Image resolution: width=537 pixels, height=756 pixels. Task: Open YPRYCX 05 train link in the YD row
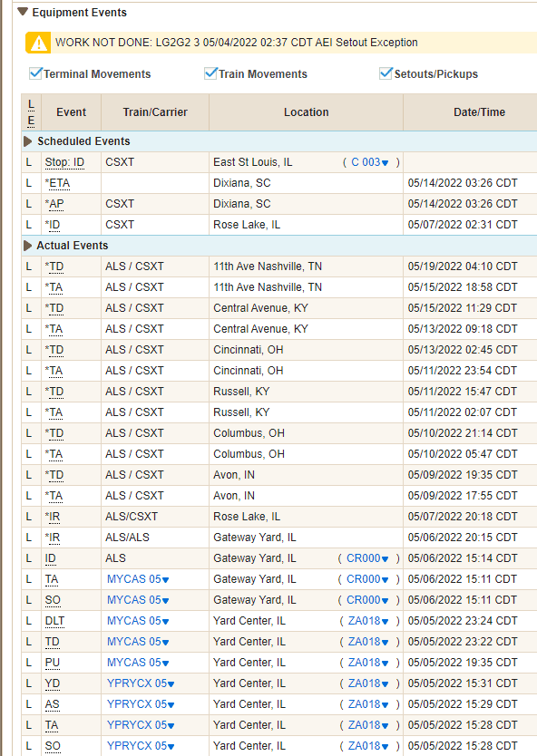click(141, 683)
